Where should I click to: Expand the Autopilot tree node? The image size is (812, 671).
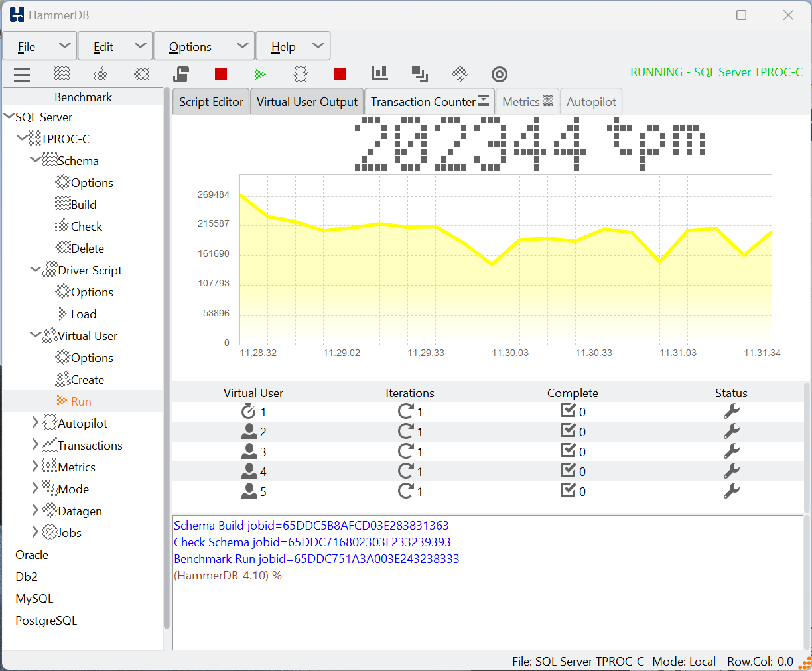click(35, 423)
